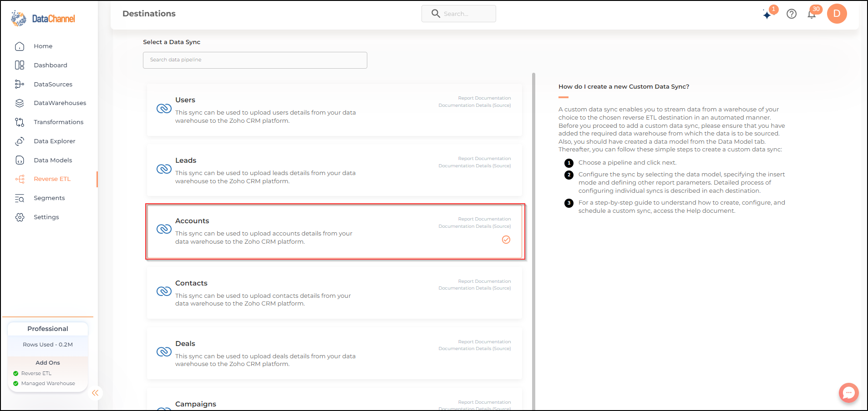This screenshot has height=411, width=868.
Task: Open Report Documentation link for Contacts
Action: click(x=484, y=281)
